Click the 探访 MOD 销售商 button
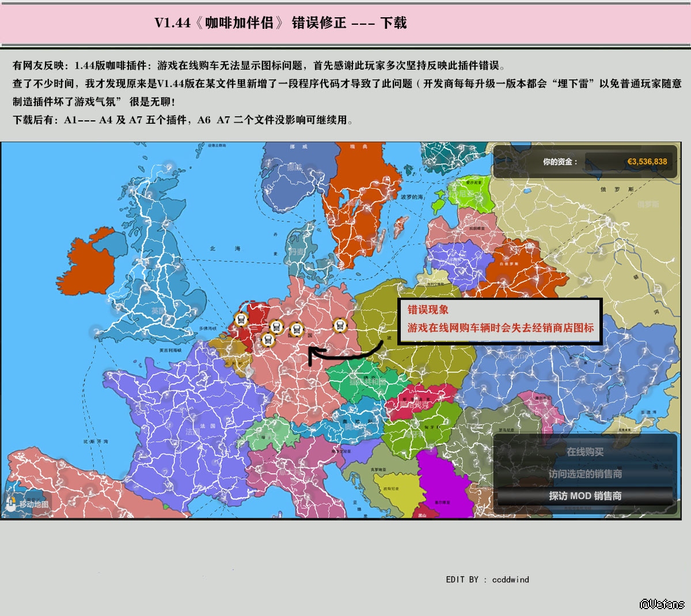Image resolution: width=691 pixels, height=616 pixels. pos(585,496)
